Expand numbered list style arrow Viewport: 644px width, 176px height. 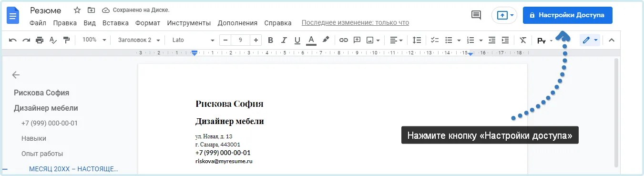tap(480, 40)
